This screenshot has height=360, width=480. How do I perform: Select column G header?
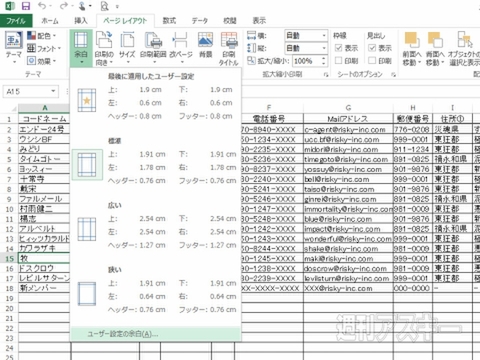point(348,108)
